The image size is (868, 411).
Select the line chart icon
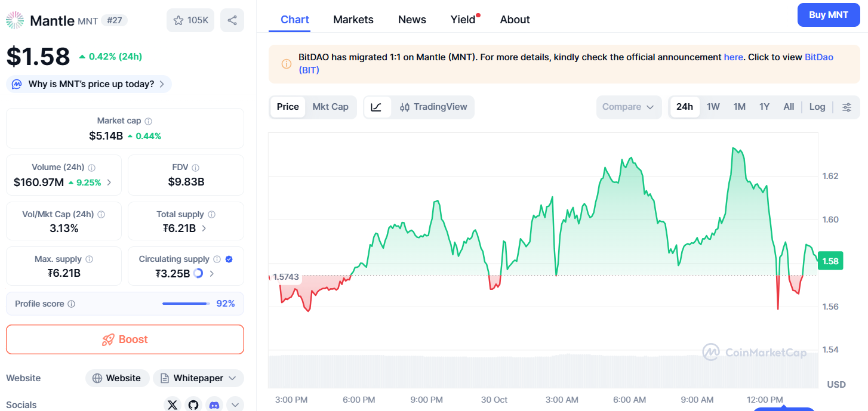(x=376, y=107)
